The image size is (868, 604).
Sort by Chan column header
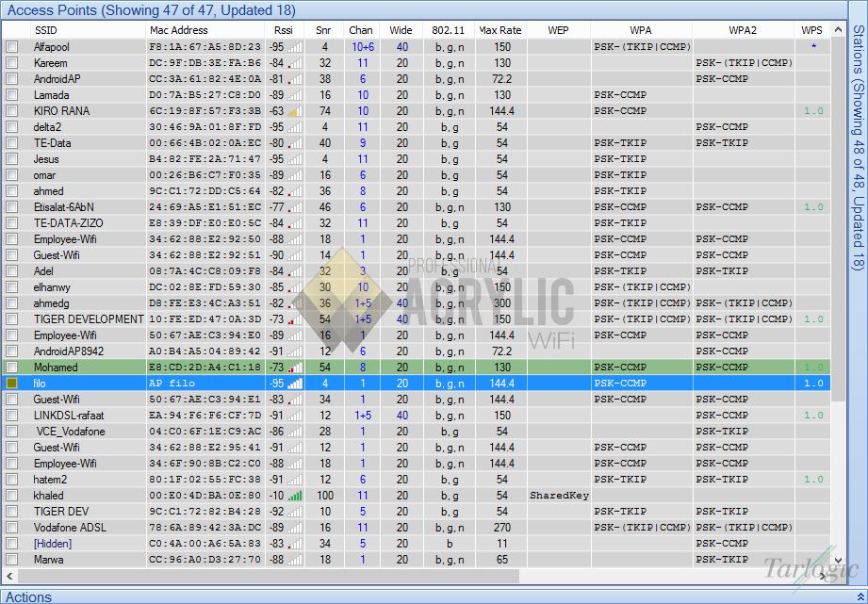[x=361, y=30]
